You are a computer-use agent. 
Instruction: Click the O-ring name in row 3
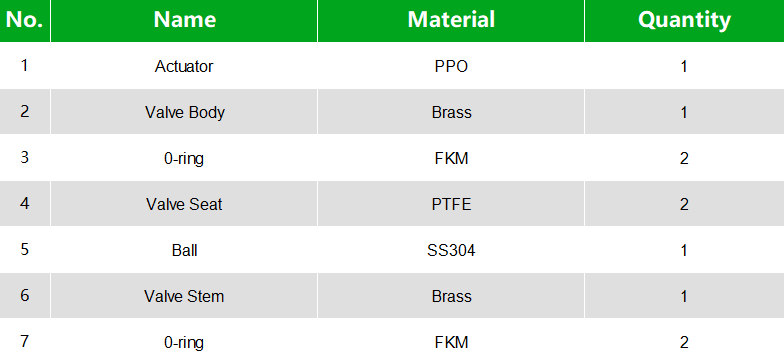(184, 158)
